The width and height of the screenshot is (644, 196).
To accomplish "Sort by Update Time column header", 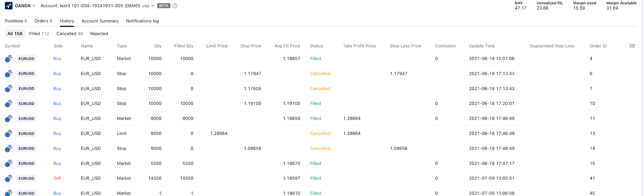I will (x=481, y=46).
